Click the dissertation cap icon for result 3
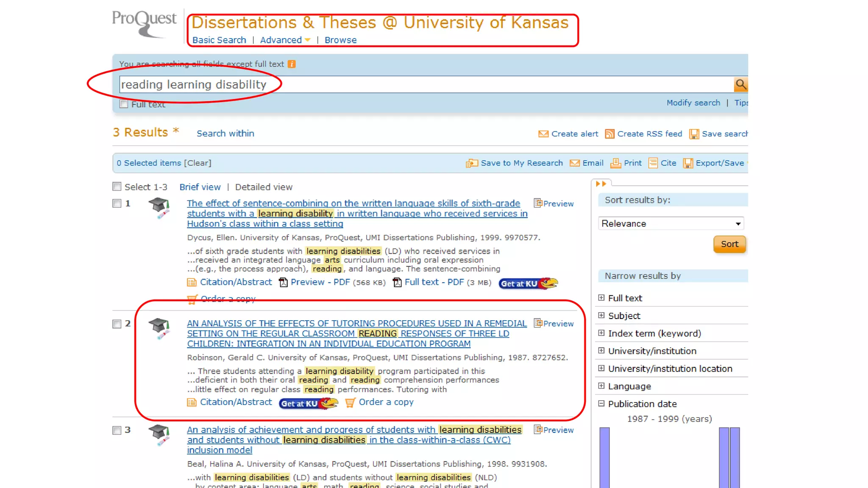Viewport: 868px width, 488px height. click(x=159, y=435)
